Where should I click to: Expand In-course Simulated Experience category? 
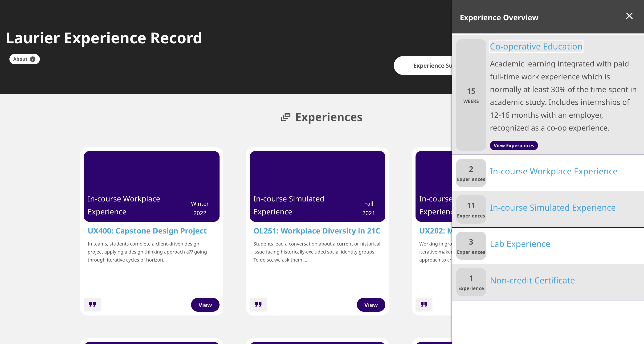tap(553, 208)
